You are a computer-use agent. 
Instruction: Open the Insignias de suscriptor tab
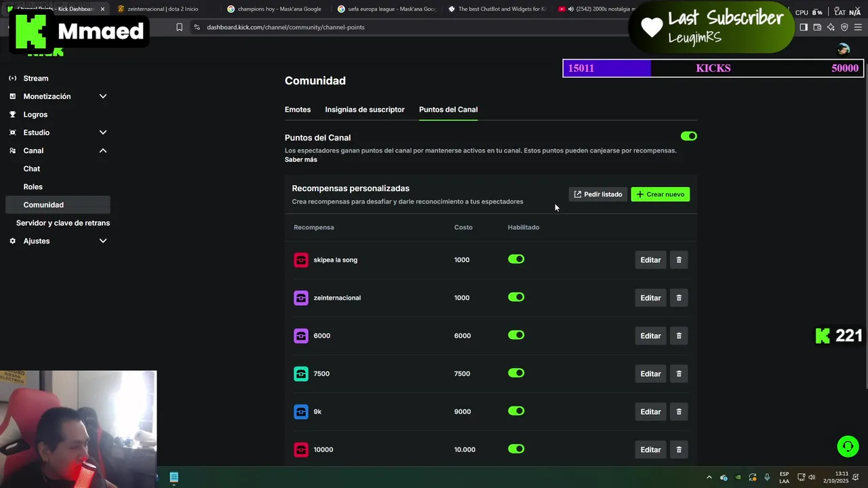(365, 110)
